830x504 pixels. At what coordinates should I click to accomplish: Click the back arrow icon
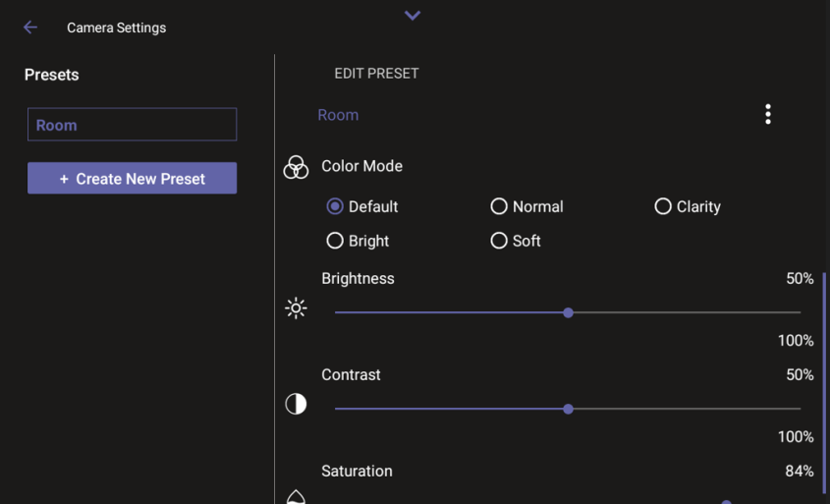[x=30, y=28]
